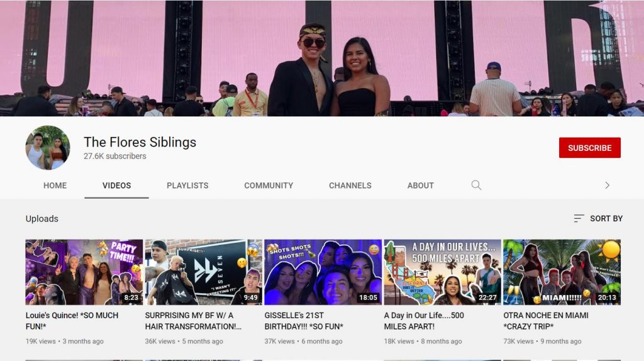This screenshot has height=361, width=644.
Task: Click the 36K views • 5 months ago text
Action: click(184, 342)
